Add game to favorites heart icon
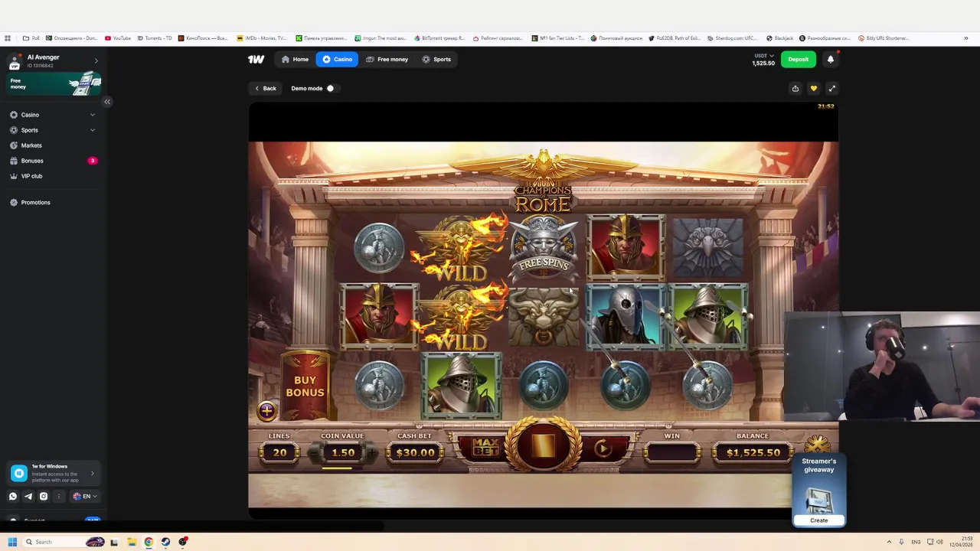The image size is (980, 551). [814, 88]
